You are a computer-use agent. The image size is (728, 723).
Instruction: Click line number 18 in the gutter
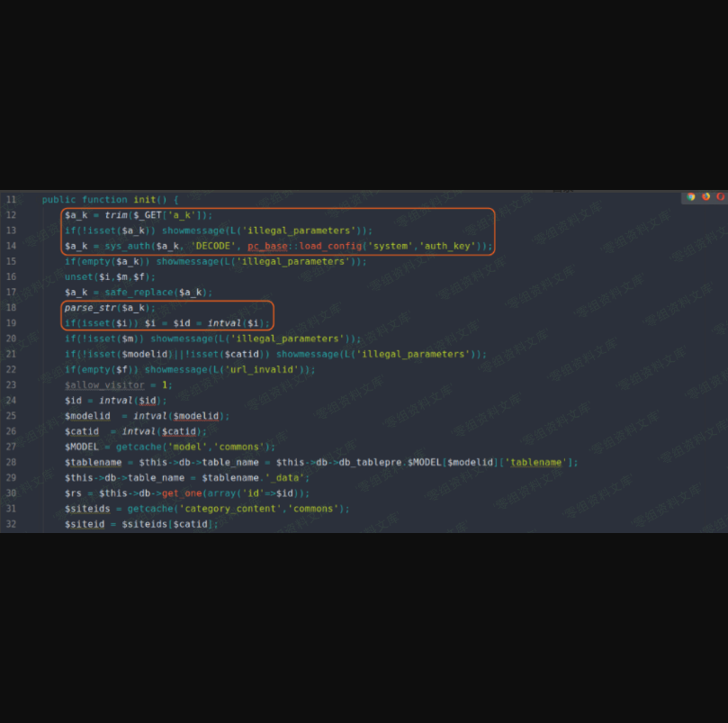pos(11,308)
